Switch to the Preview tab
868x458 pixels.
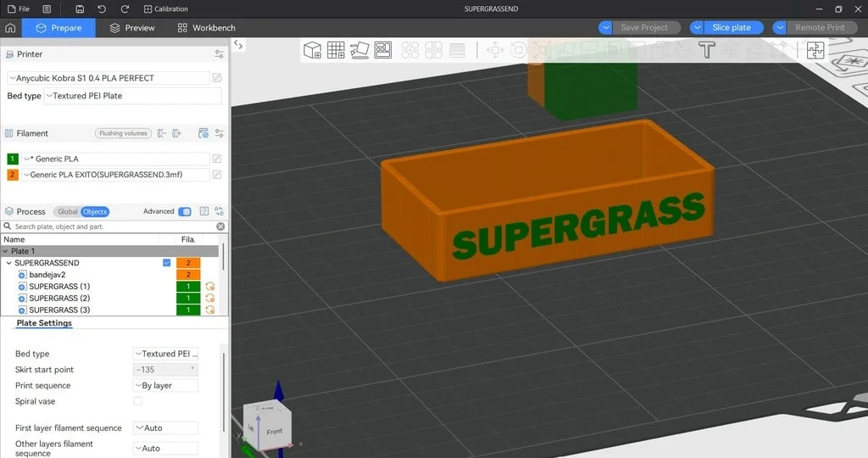point(131,28)
